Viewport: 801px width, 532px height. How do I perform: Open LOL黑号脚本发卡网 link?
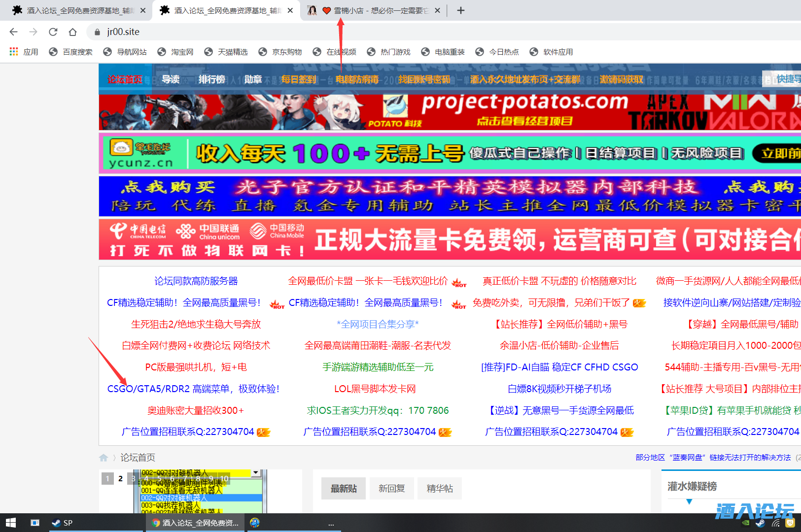coord(375,389)
